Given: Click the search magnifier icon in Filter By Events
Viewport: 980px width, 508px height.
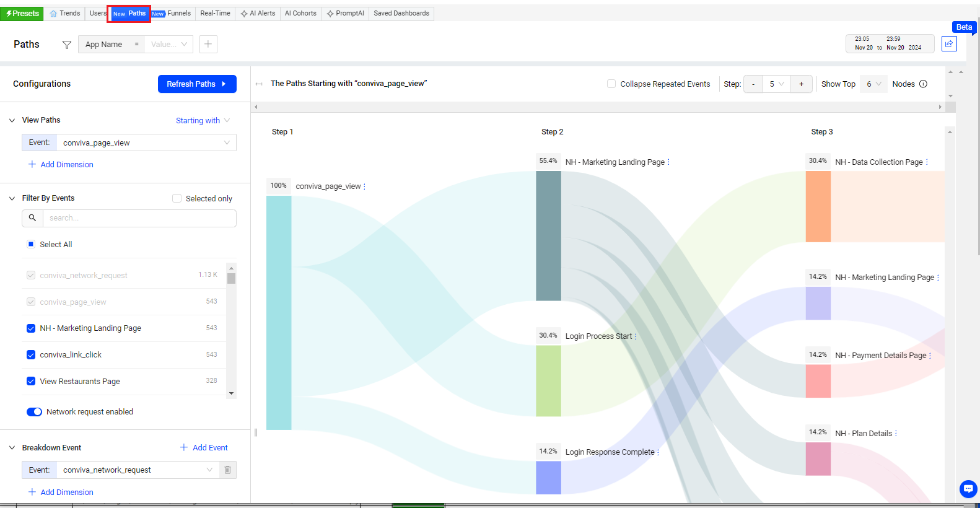Looking at the screenshot, I should coord(32,218).
